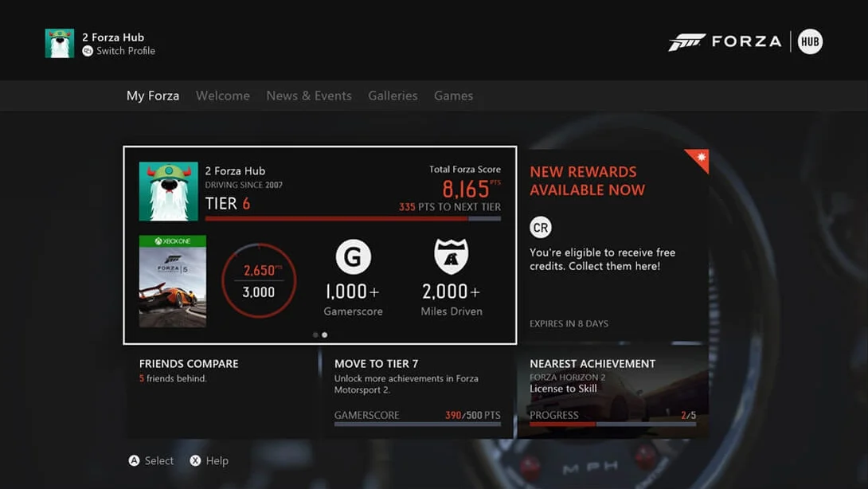The width and height of the screenshot is (868, 489).
Task: Click the Help hint label
Action: coord(217,461)
